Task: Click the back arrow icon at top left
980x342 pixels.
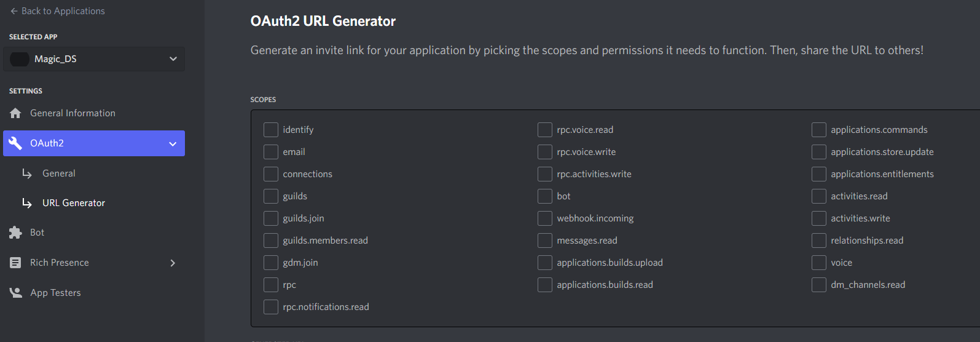Action: coord(14,11)
